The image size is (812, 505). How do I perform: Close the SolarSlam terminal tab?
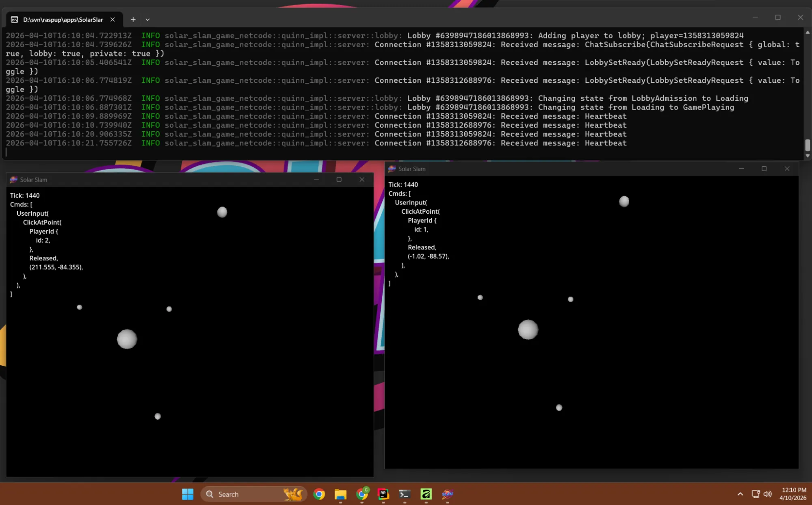point(113,20)
